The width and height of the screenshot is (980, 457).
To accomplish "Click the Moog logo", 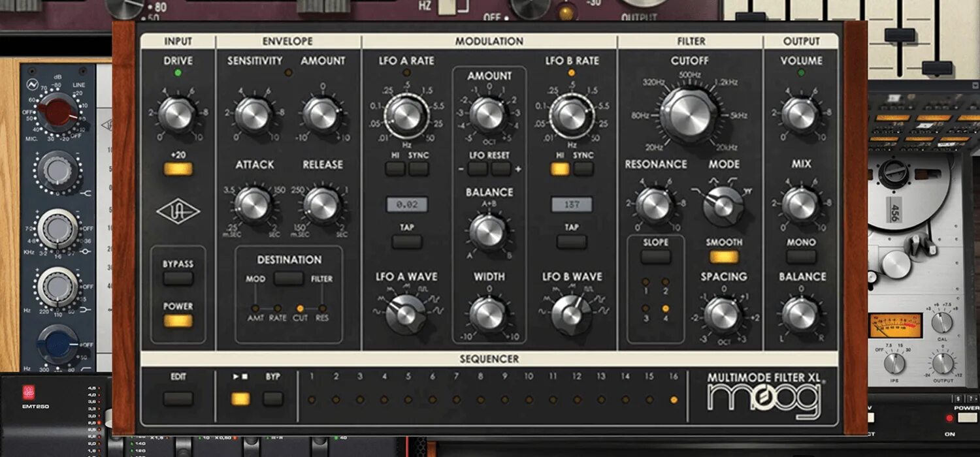I will [x=764, y=400].
